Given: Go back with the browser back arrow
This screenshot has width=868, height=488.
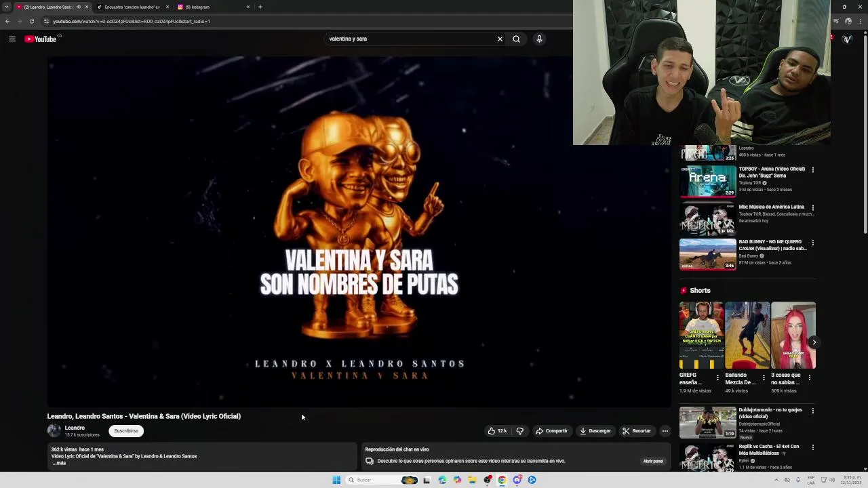Looking at the screenshot, I should [7, 21].
